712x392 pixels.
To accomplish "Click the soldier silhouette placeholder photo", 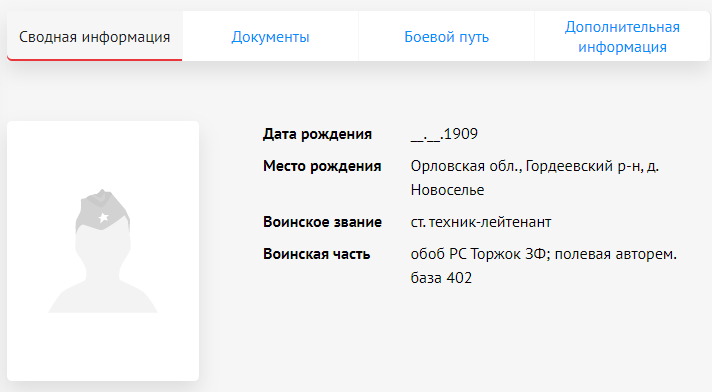I will pos(103,251).
